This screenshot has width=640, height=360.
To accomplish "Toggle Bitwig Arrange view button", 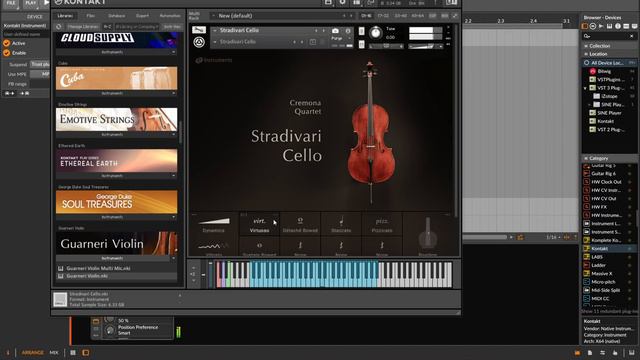I will tap(32, 352).
